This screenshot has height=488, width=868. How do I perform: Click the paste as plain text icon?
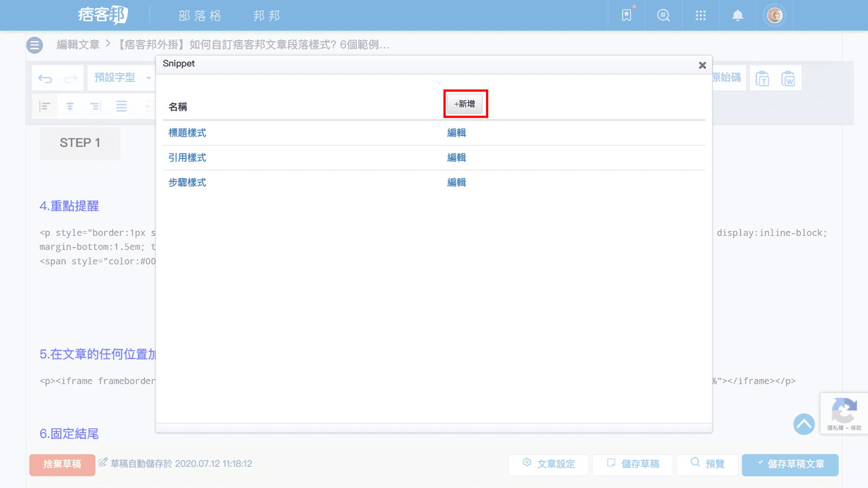click(x=762, y=79)
